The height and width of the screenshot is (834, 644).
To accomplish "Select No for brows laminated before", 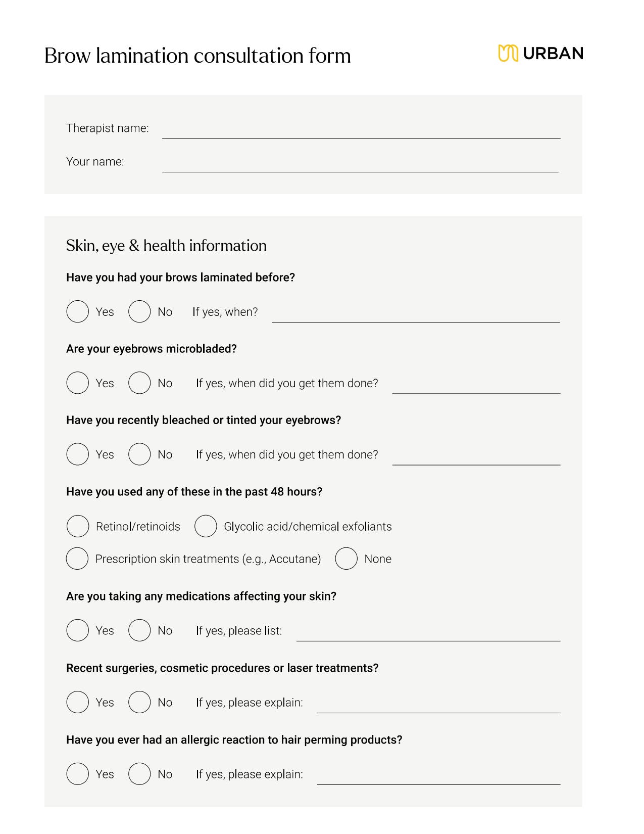I will pos(139,311).
